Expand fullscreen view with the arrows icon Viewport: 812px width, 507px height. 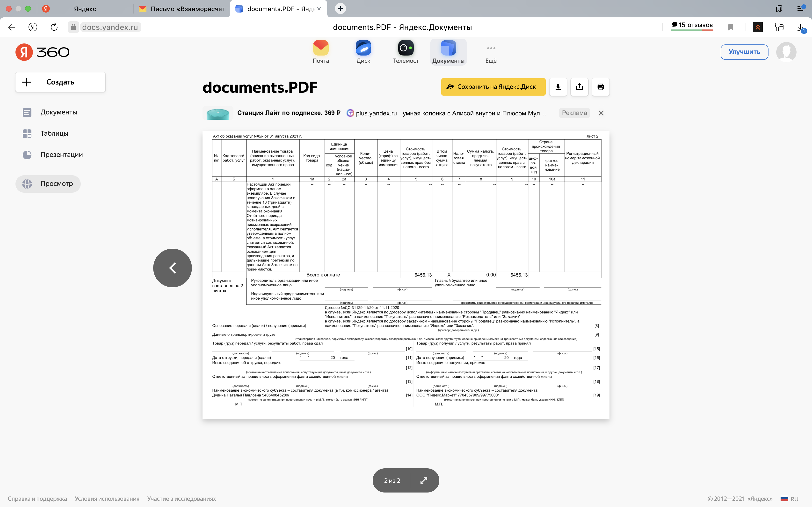[x=424, y=480]
